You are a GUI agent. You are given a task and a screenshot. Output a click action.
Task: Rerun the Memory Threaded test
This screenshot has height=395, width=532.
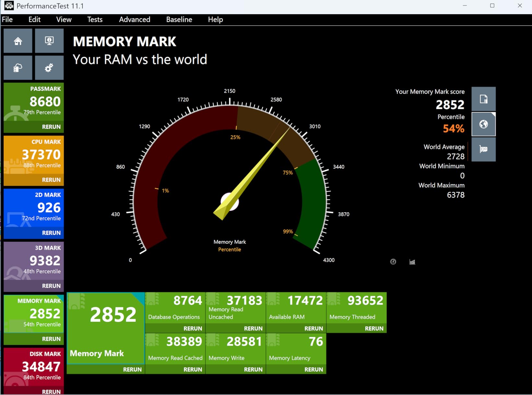pyautogui.click(x=374, y=329)
